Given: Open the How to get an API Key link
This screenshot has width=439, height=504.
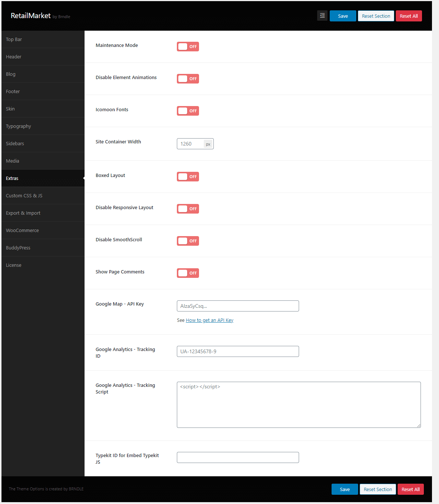Looking at the screenshot, I should [x=209, y=320].
